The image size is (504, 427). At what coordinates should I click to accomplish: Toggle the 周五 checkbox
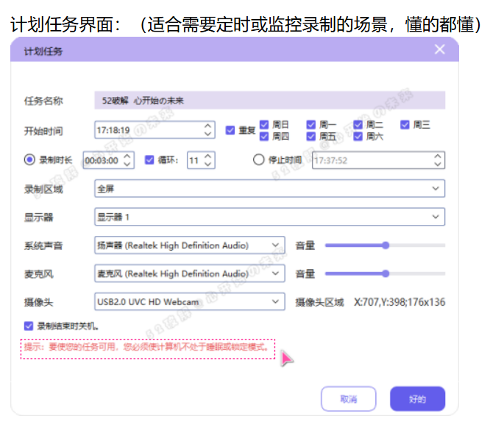click(311, 136)
